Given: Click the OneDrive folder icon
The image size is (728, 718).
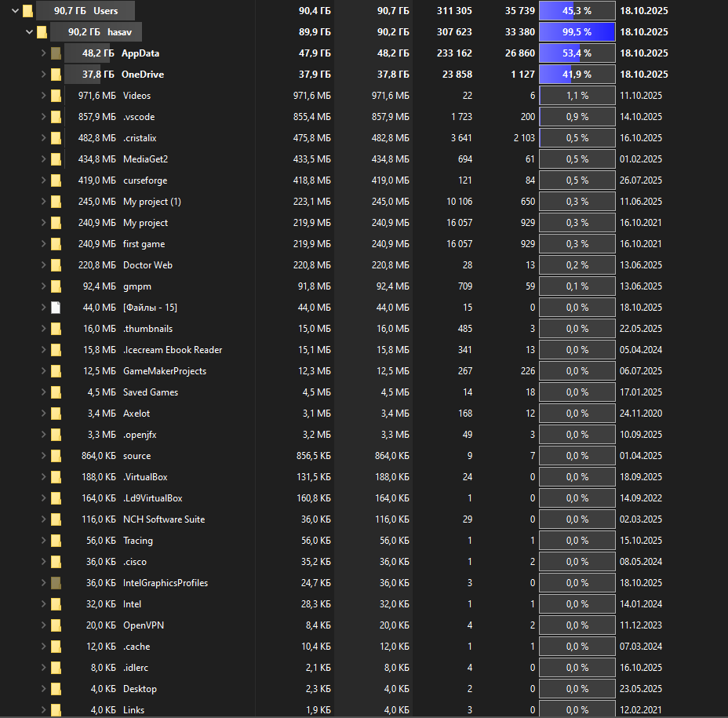Looking at the screenshot, I should (x=56, y=75).
